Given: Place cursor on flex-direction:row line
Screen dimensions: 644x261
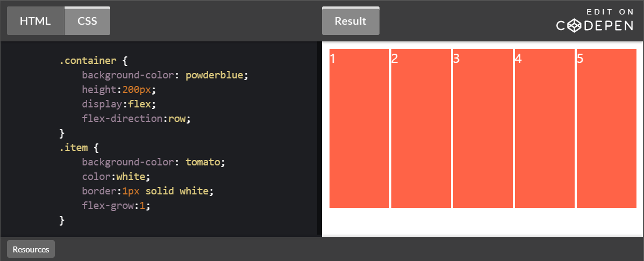Looking at the screenshot, I should click(x=137, y=119).
